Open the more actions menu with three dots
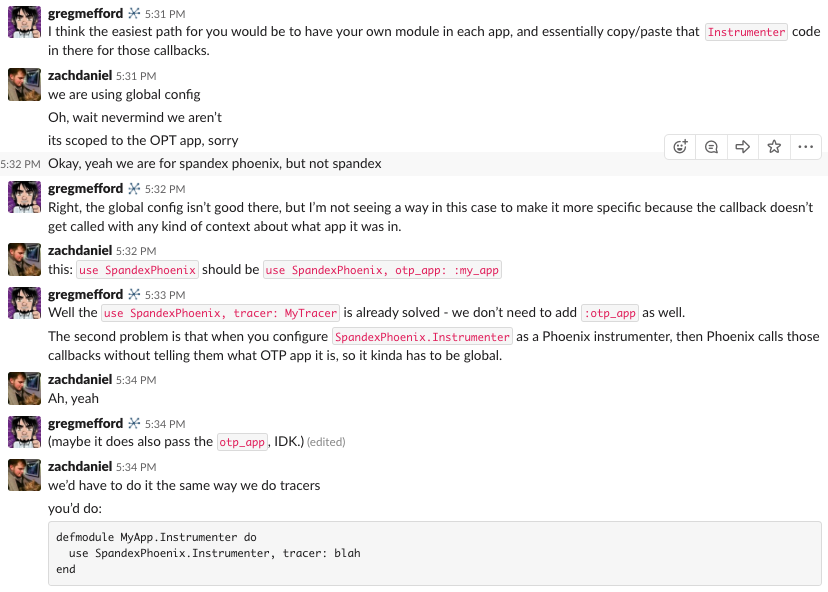The width and height of the screenshot is (828, 592). coord(806,146)
